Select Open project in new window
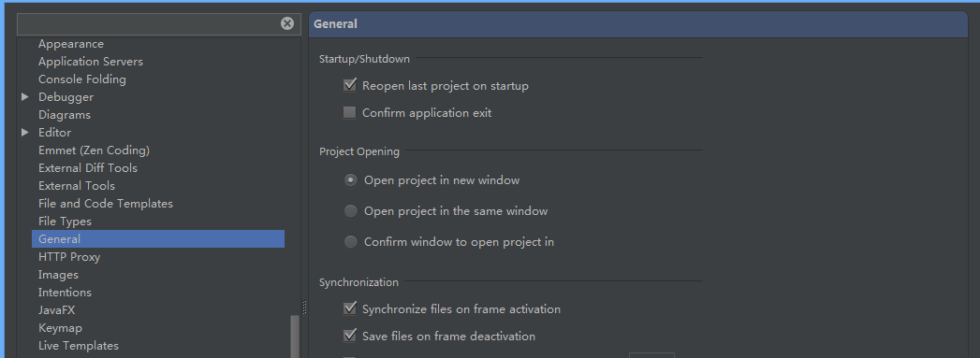This screenshot has width=980, height=358. coord(351,180)
